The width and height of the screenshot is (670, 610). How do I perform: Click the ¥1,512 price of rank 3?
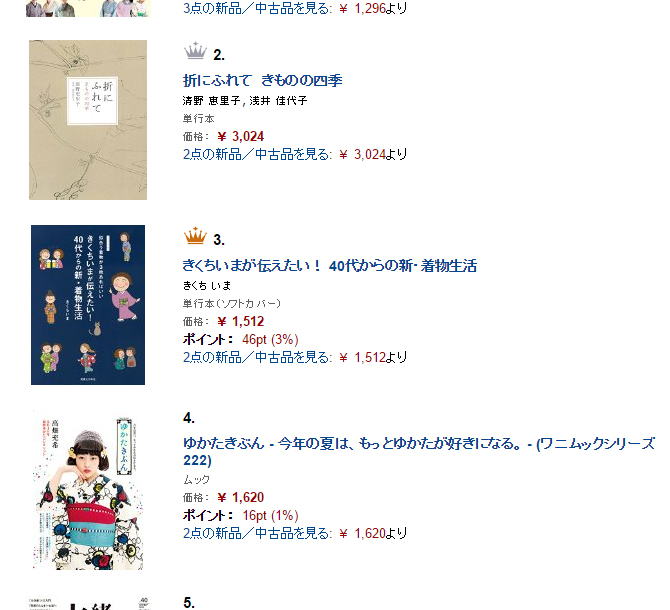[x=241, y=321]
